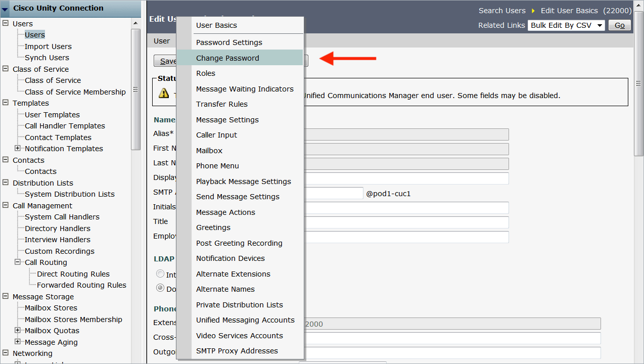Collapse the Users tree section
The width and height of the screenshot is (644, 364).
pyautogui.click(x=6, y=23)
